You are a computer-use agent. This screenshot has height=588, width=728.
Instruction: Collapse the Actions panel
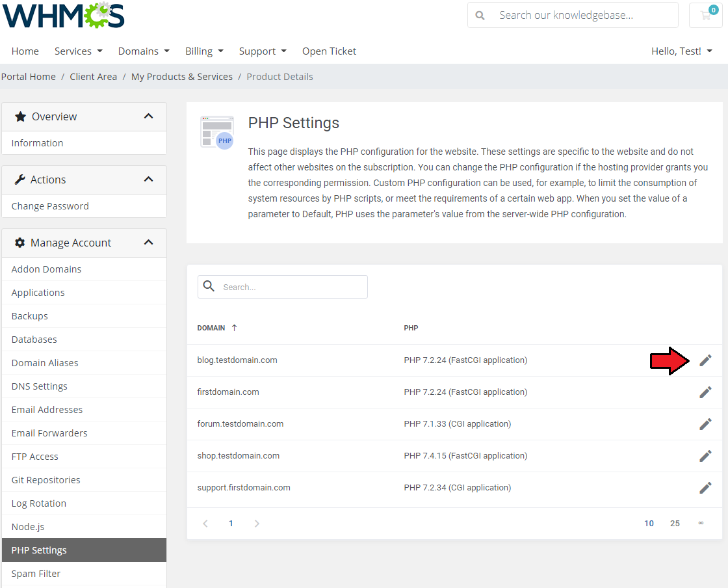(149, 180)
